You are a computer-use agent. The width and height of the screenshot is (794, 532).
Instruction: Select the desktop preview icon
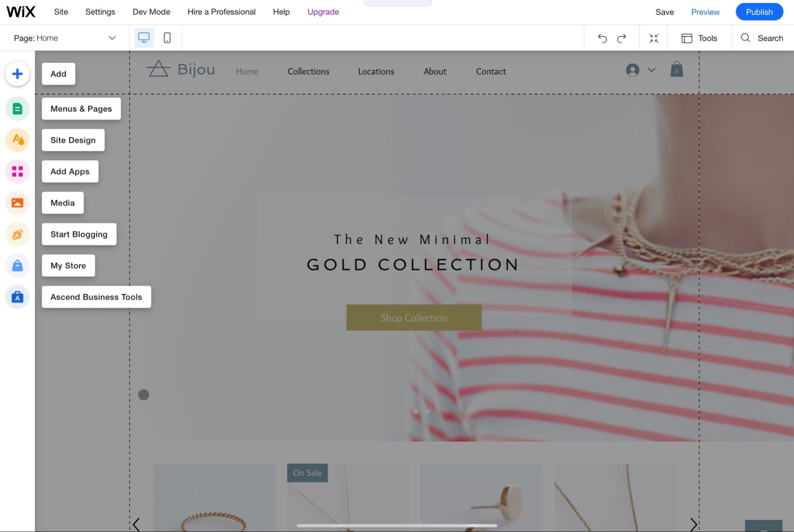[144, 37]
